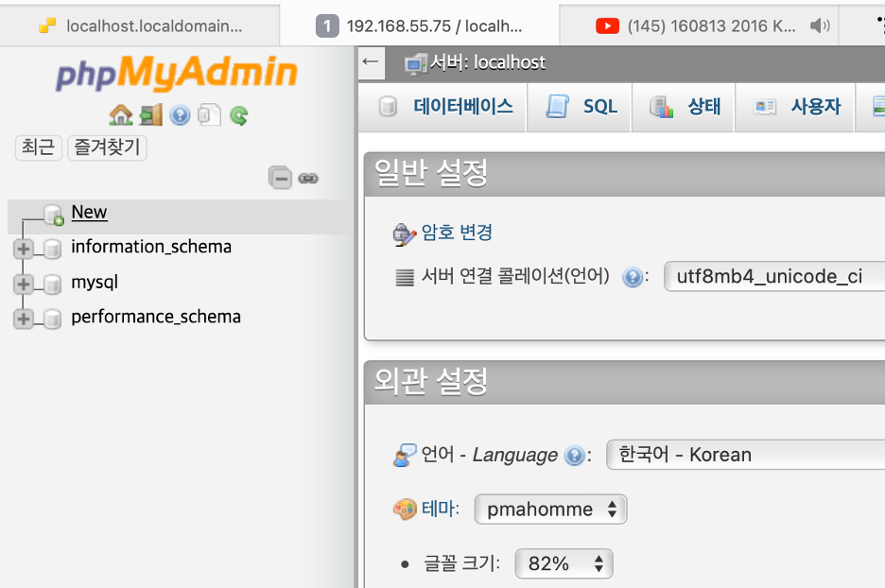Click the 외관 설정 panel header

coord(625,382)
